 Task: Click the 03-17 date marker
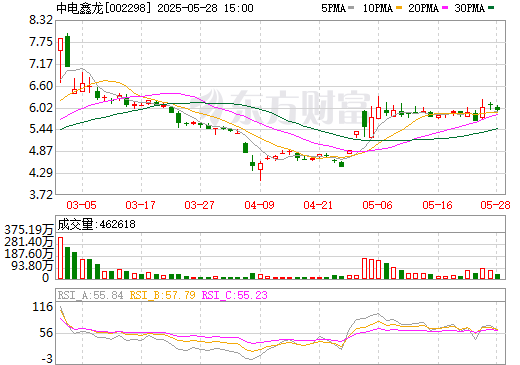click(140, 205)
